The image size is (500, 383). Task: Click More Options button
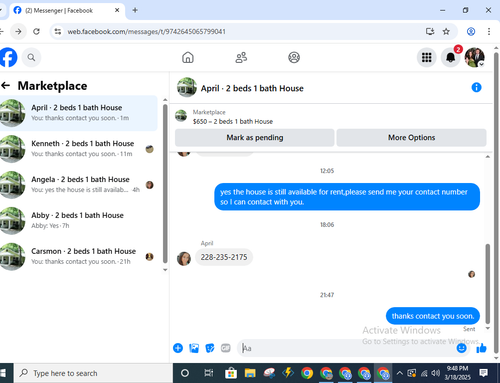(x=411, y=138)
